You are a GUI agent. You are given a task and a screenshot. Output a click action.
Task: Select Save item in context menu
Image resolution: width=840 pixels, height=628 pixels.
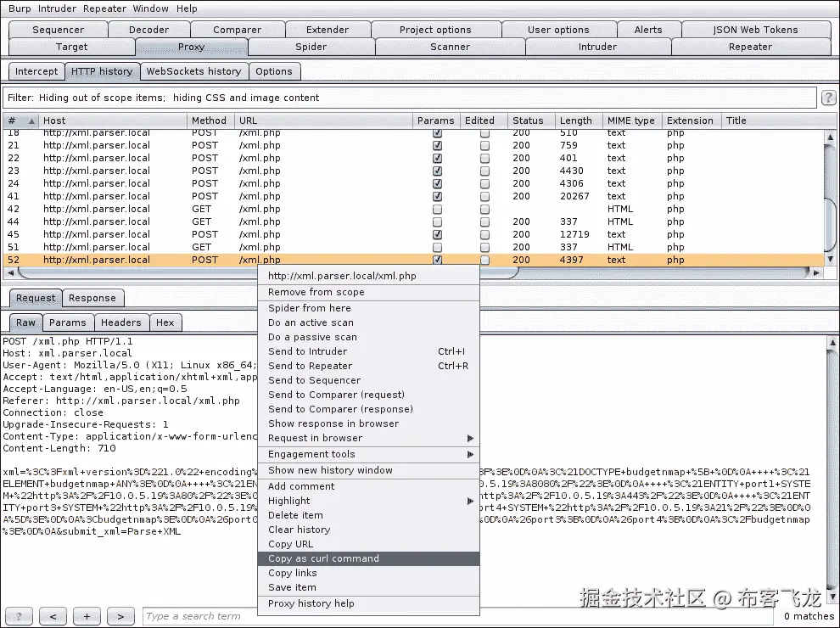(x=368, y=587)
